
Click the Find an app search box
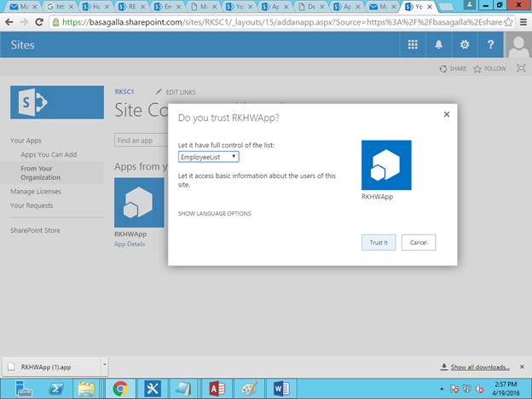coord(141,140)
